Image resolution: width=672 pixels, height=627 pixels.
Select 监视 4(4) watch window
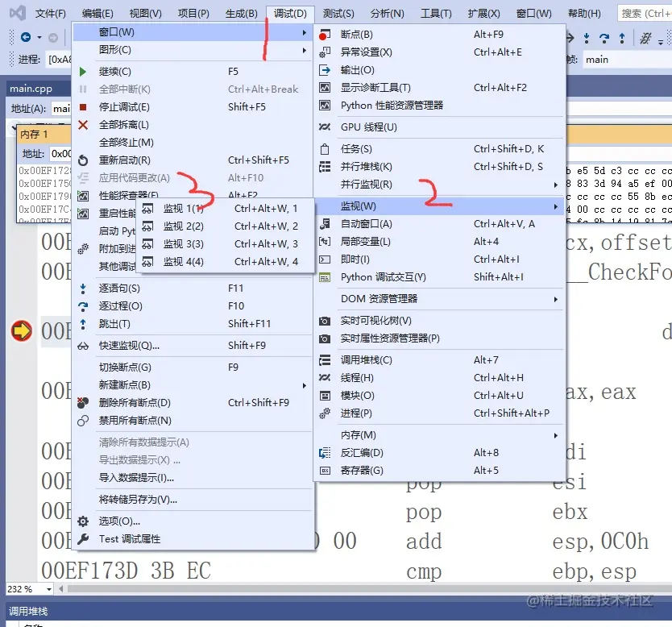point(225,262)
